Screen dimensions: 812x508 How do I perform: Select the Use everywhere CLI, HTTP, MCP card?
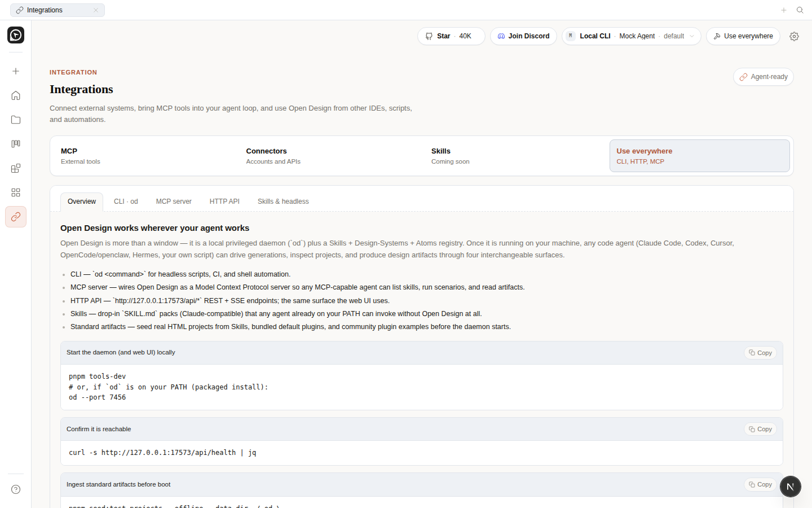click(x=700, y=156)
